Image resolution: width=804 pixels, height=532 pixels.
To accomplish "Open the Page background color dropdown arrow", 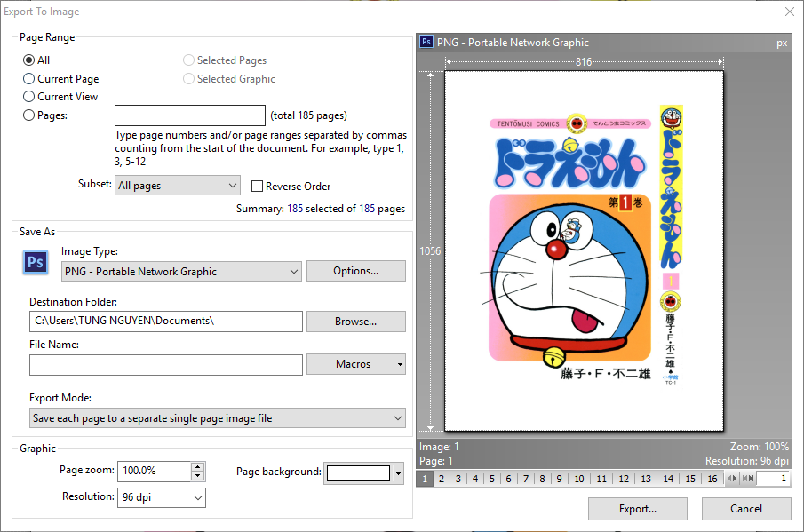I will click(398, 473).
